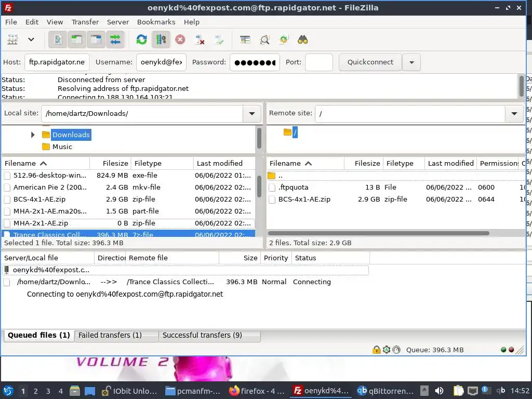Switch to firefox window in the taskbar
532x399 pixels.
click(x=257, y=391)
